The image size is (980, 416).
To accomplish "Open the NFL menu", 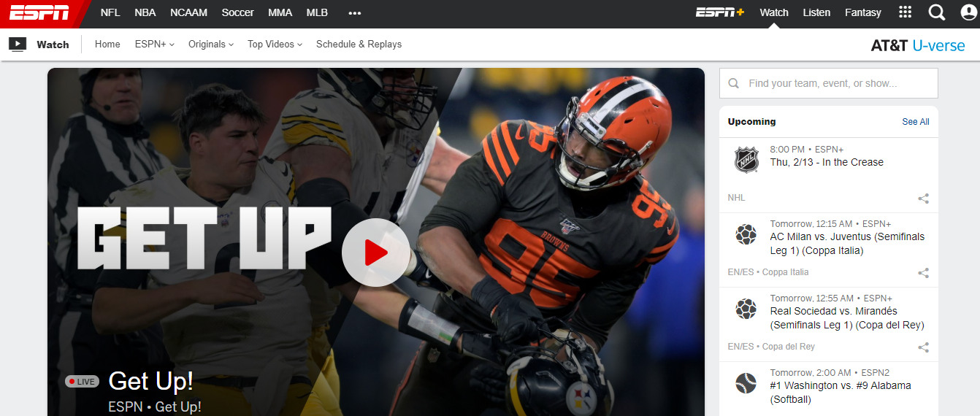I will [110, 12].
